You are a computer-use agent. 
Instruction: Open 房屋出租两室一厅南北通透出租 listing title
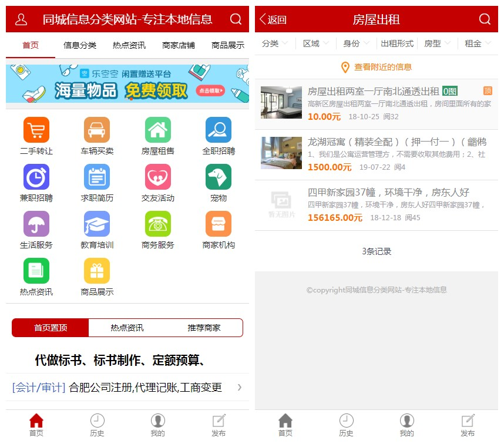point(373,91)
